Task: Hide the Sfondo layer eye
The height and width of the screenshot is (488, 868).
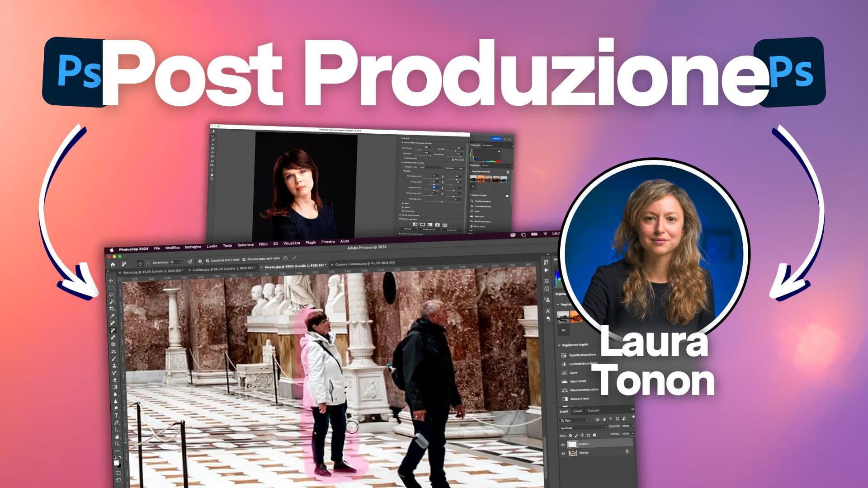Action: tap(563, 453)
